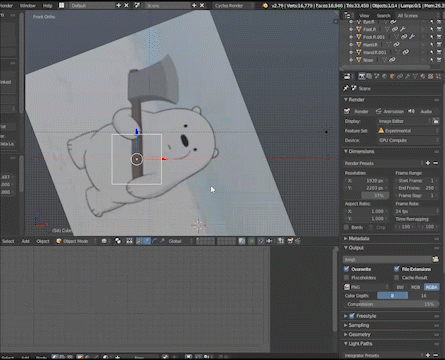Open the Scene properties tab icon
The image size is (445, 360).
click(x=377, y=77)
